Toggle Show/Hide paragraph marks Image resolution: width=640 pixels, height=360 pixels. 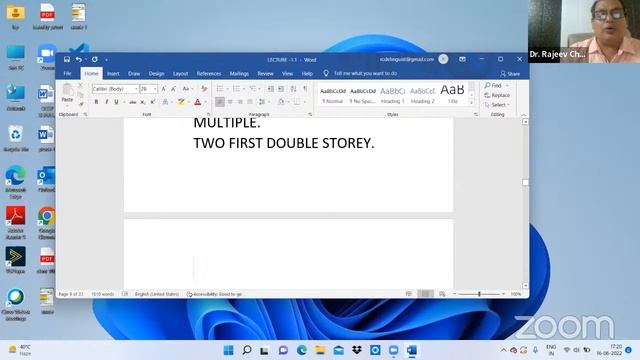(x=305, y=89)
